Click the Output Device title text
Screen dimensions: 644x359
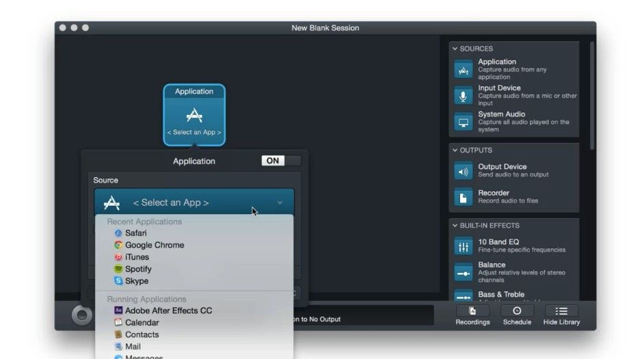502,167
